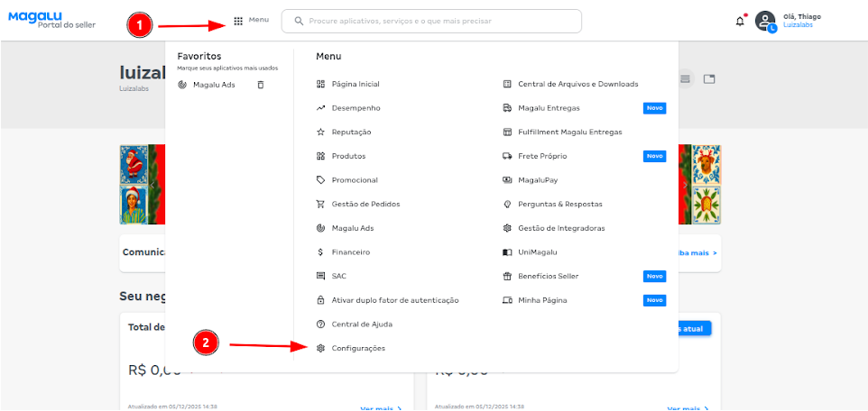Switch to list view icon
This screenshot has width=868, height=411.
click(686, 79)
